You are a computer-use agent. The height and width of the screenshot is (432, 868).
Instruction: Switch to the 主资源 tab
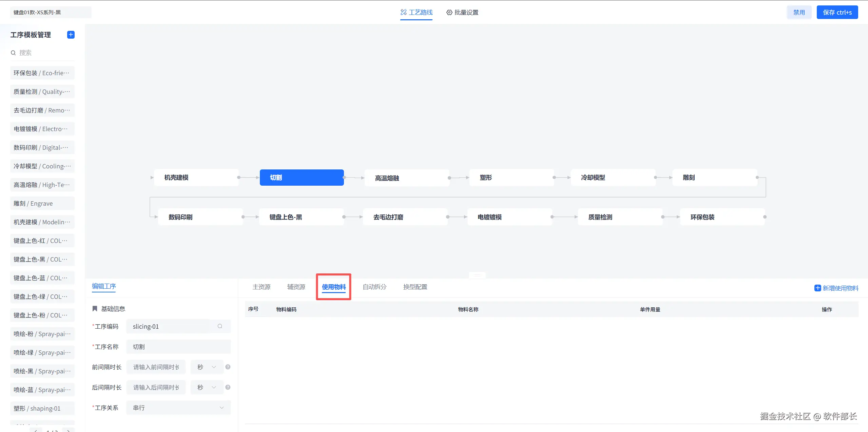[261, 287]
